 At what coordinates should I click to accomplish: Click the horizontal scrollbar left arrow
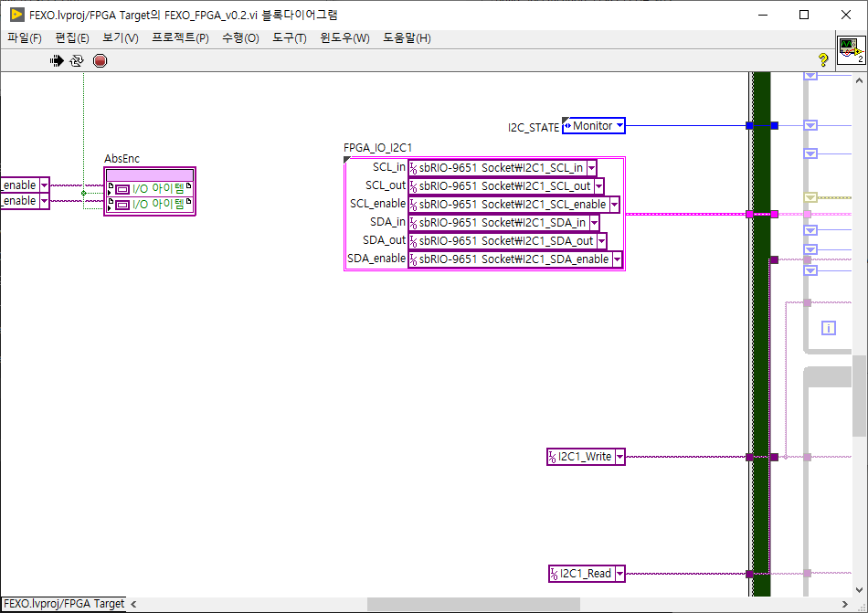pos(133,604)
